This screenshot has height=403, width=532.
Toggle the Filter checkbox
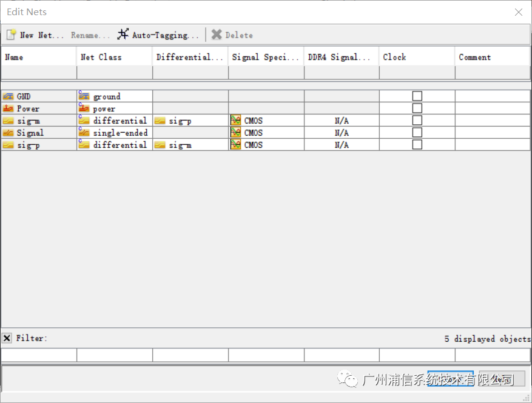click(7, 338)
